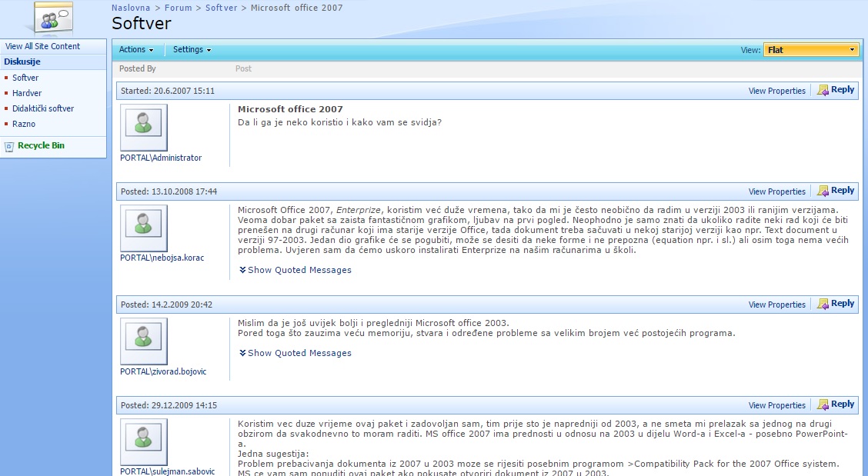868x476 pixels.
Task: Open PORTAL\nebojsa.korac user profile link
Action: coord(162,258)
